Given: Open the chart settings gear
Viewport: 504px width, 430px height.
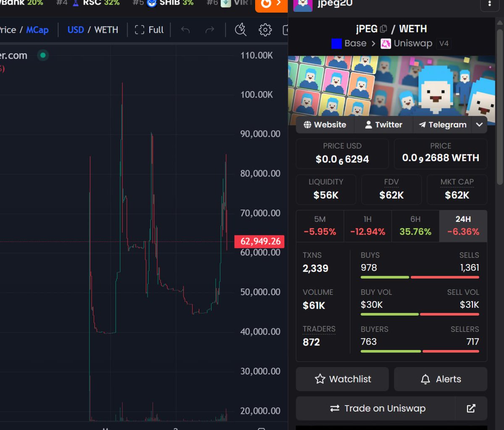Looking at the screenshot, I should coord(265,30).
